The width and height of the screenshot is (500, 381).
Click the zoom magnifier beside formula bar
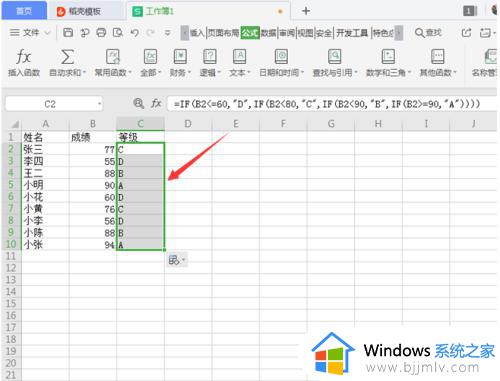point(138,103)
